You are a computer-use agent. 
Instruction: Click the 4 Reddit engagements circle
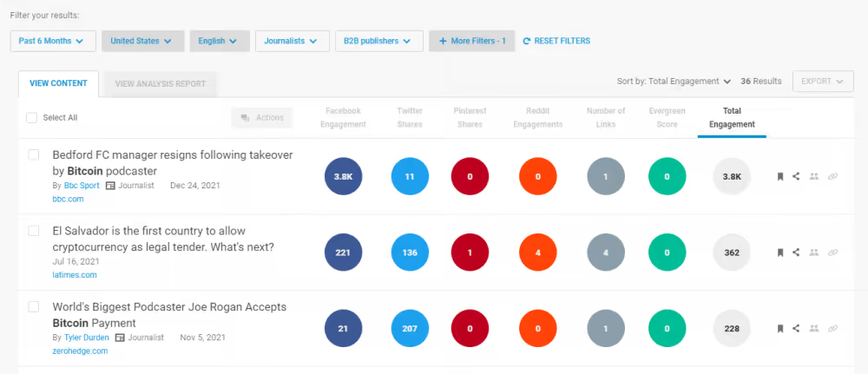tap(538, 253)
